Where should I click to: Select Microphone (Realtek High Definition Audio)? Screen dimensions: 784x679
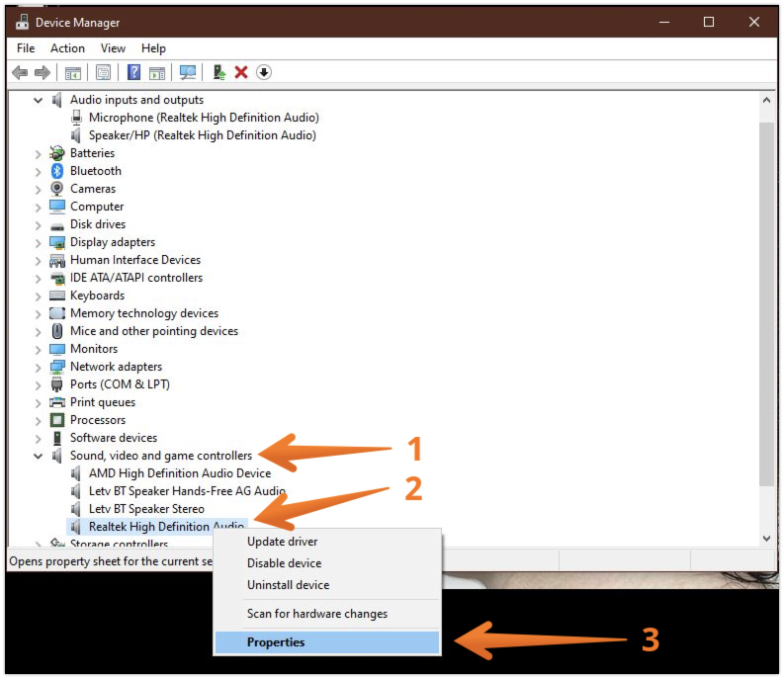coord(204,118)
